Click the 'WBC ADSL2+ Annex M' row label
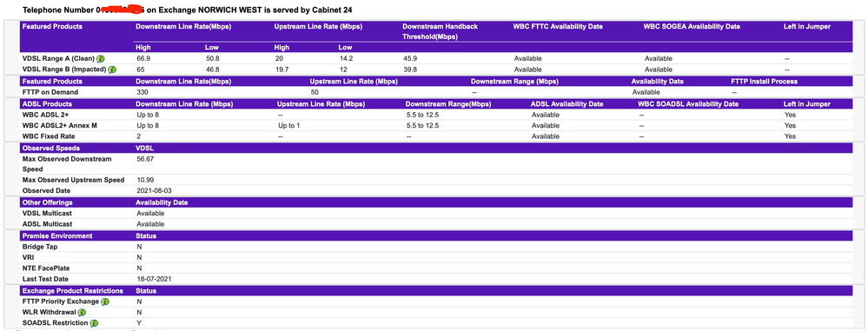This screenshot has width=868, height=331. pyautogui.click(x=60, y=126)
